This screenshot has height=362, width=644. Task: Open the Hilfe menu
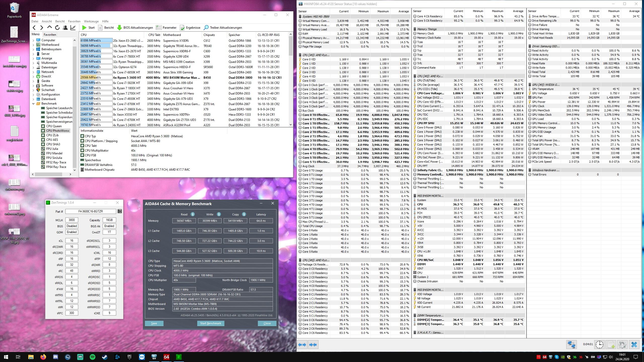coord(105,21)
